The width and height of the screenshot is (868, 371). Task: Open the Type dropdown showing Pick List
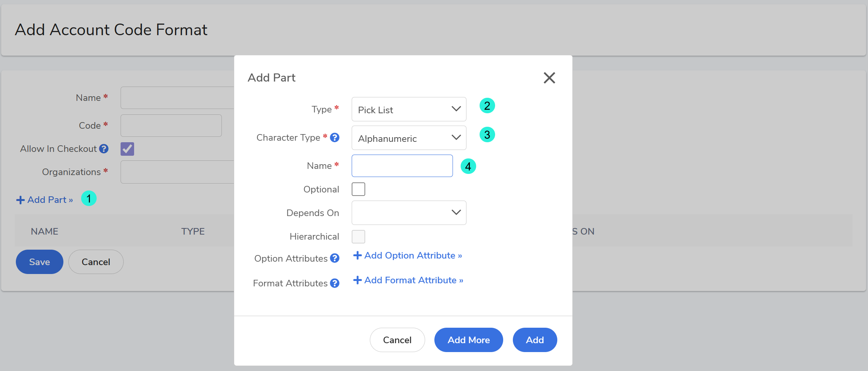pos(408,109)
